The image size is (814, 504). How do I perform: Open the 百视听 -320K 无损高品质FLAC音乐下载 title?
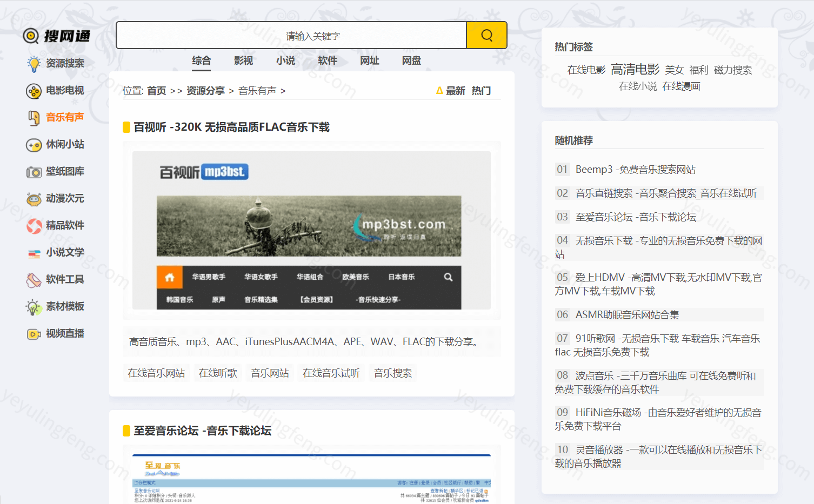pyautogui.click(x=231, y=127)
